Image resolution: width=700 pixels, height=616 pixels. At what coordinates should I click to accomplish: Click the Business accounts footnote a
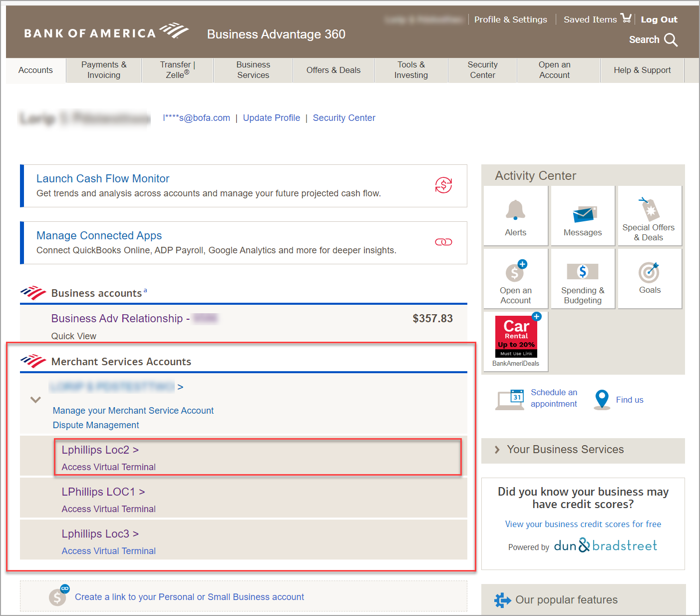point(145,290)
